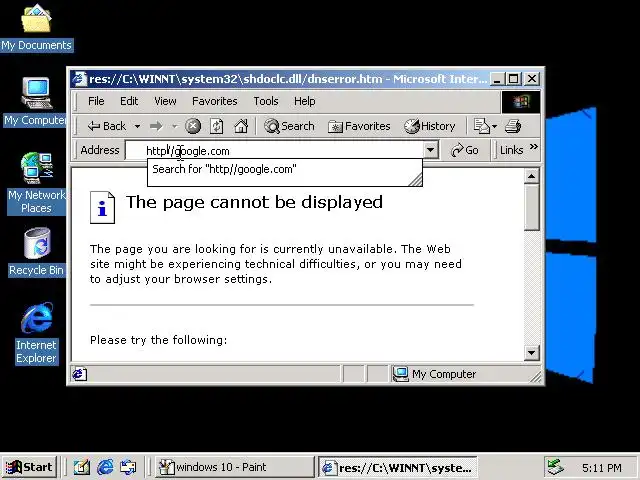
Task: Click the res://C:\WINNT taskbar button
Action: 398,467
